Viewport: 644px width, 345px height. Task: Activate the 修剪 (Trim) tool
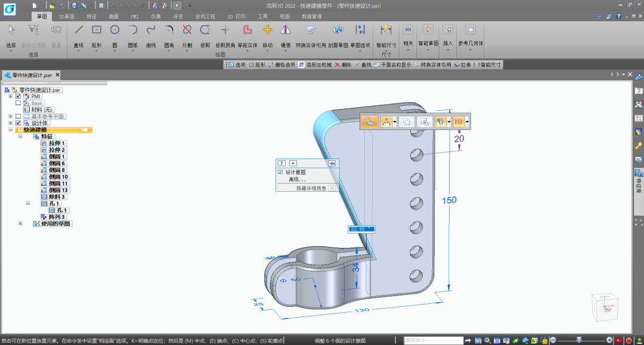tap(205, 30)
